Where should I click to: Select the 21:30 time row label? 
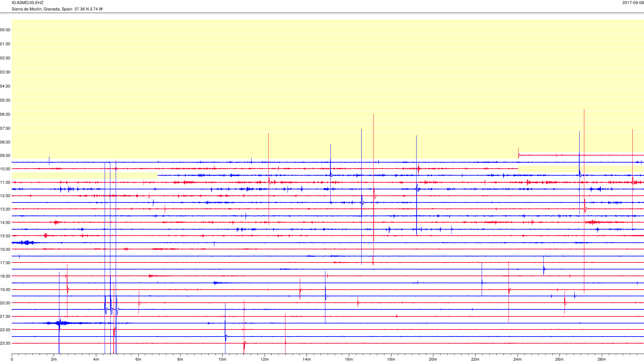coord(5,316)
